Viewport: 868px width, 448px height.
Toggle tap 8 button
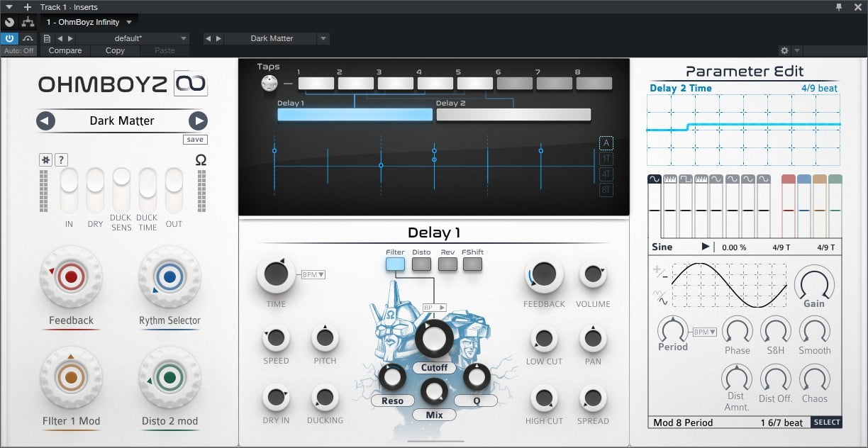click(x=594, y=84)
